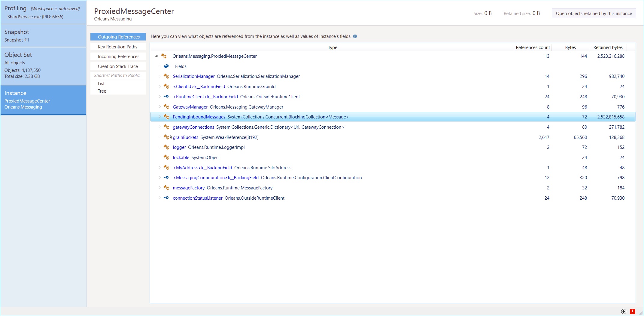Collapse the Orleans.Messaging.ProxiedMessageCenter root node
644x316 pixels.
(156, 56)
